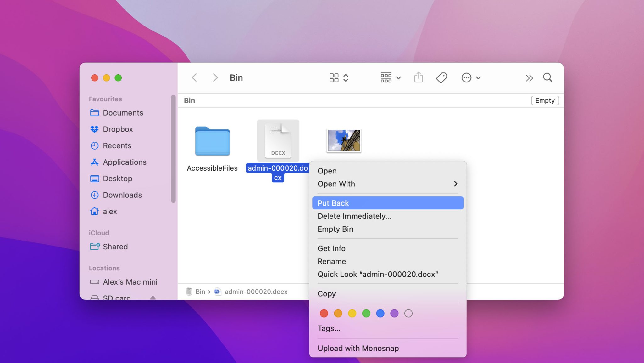This screenshot has width=644, height=363.
Task: Choose Put Back in the context menu
Action: pyautogui.click(x=388, y=203)
